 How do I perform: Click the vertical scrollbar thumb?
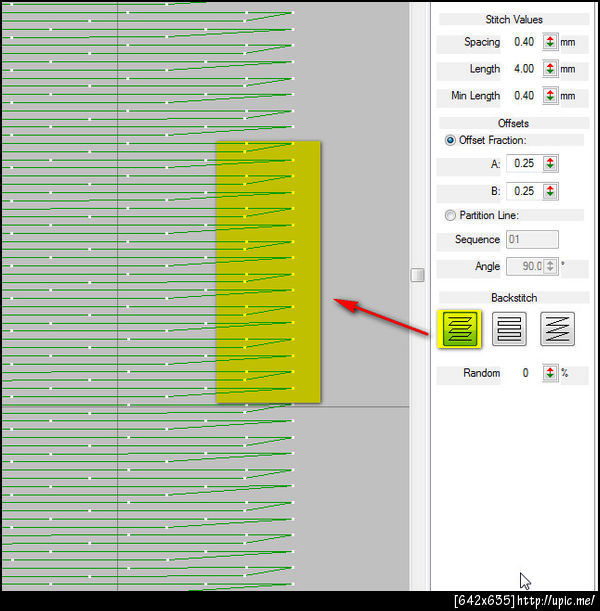tap(417, 275)
